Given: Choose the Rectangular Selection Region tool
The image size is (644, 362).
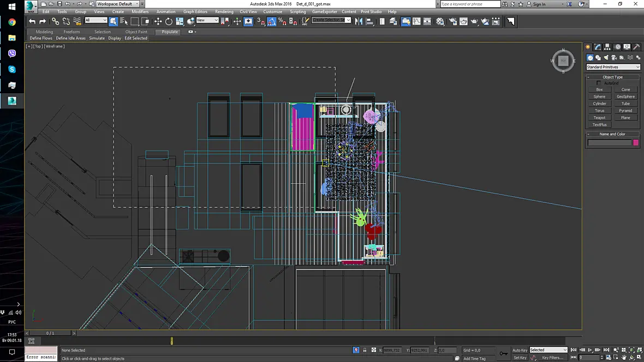Looking at the screenshot, I should click(x=135, y=21).
